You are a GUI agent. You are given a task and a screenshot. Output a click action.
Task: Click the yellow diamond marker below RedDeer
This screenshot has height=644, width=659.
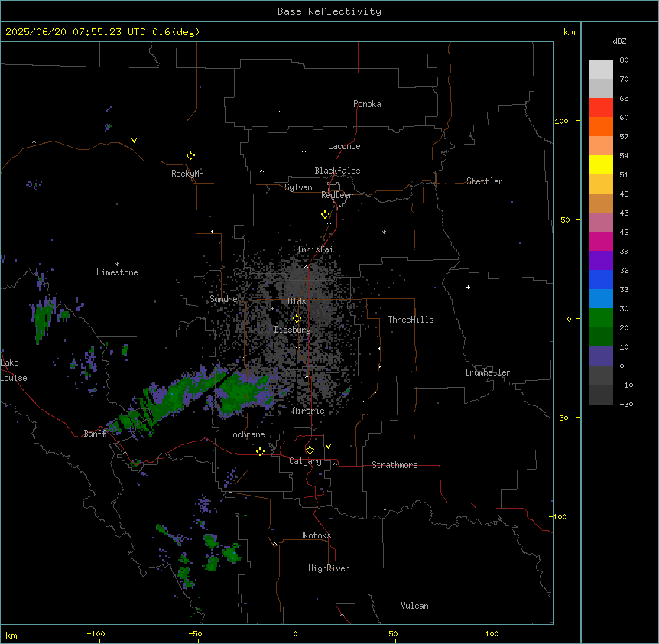click(325, 215)
